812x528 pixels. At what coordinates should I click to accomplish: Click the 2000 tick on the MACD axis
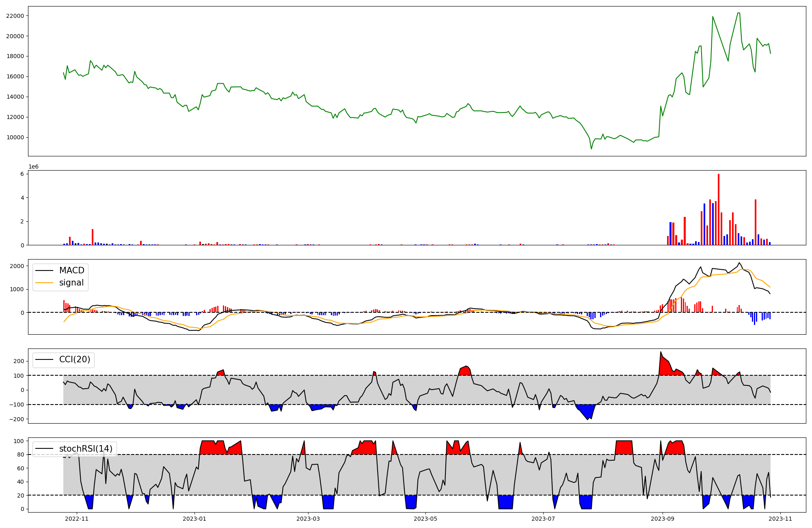coord(17,266)
